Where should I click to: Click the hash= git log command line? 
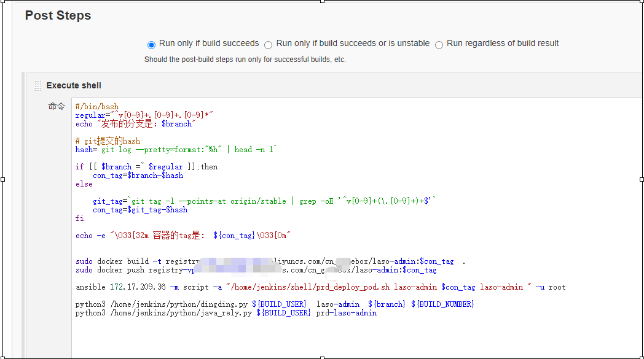click(x=176, y=150)
